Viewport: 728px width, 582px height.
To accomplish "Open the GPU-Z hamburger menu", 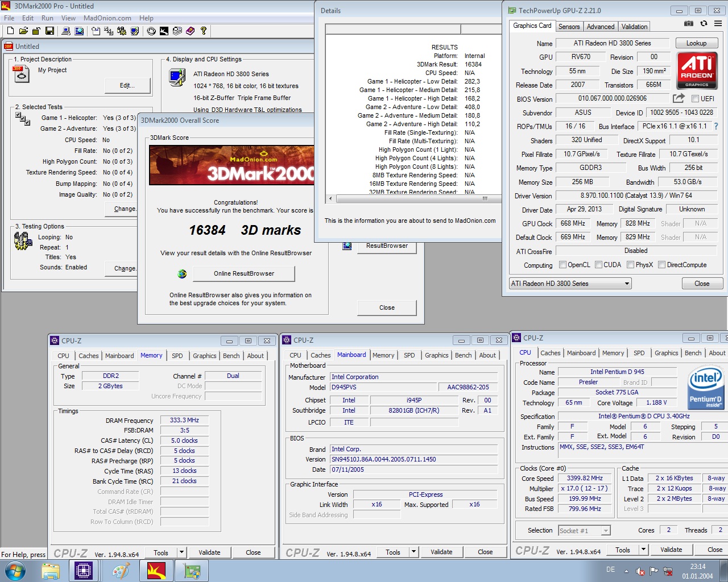I will click(x=718, y=23).
